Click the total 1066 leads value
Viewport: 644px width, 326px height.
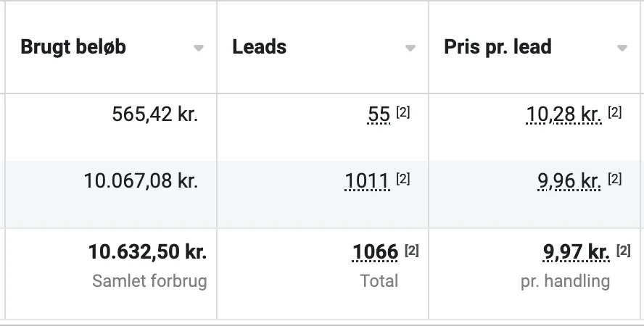[376, 252]
